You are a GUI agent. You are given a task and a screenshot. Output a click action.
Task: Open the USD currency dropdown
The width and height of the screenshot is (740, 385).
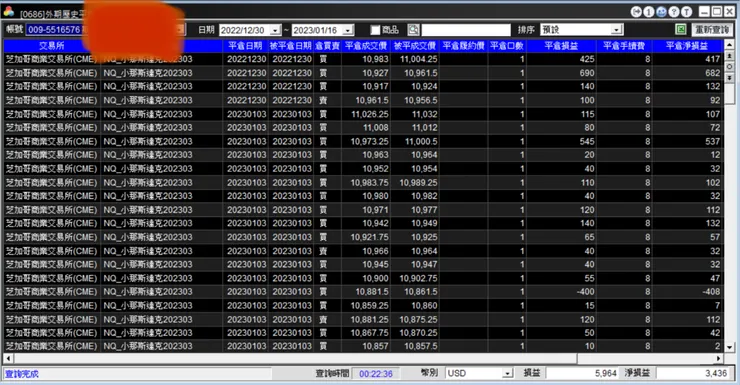point(507,373)
